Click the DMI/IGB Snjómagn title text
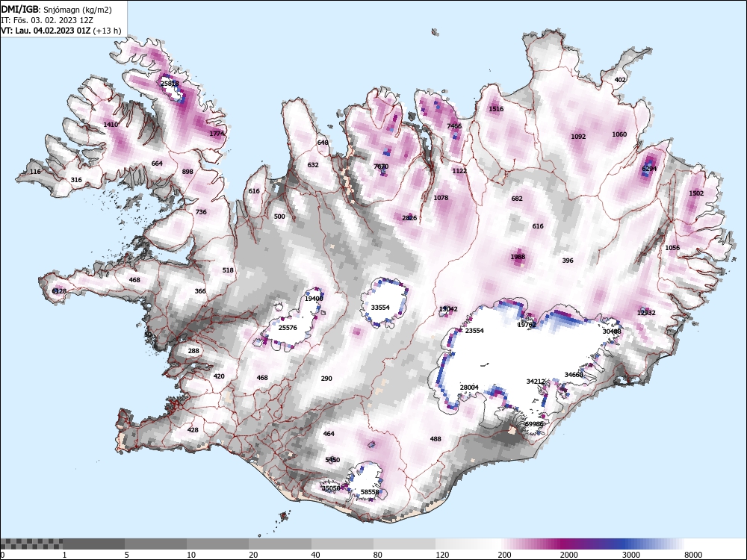The width and height of the screenshot is (747, 560). (56, 10)
